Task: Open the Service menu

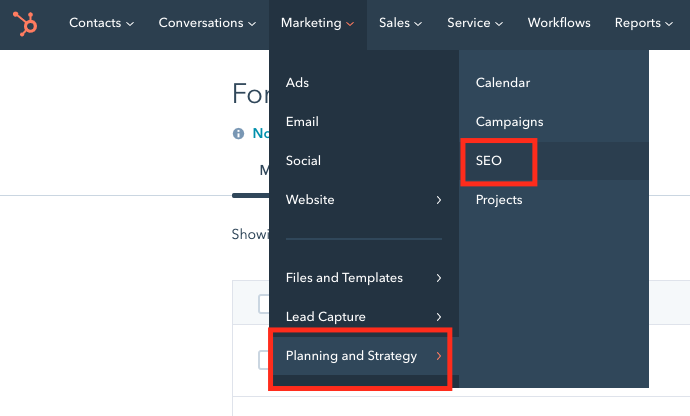Action: coord(475,23)
